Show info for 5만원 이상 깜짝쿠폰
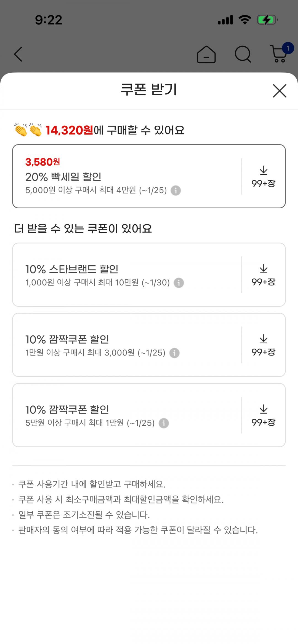This screenshot has width=298, height=644. click(x=164, y=423)
